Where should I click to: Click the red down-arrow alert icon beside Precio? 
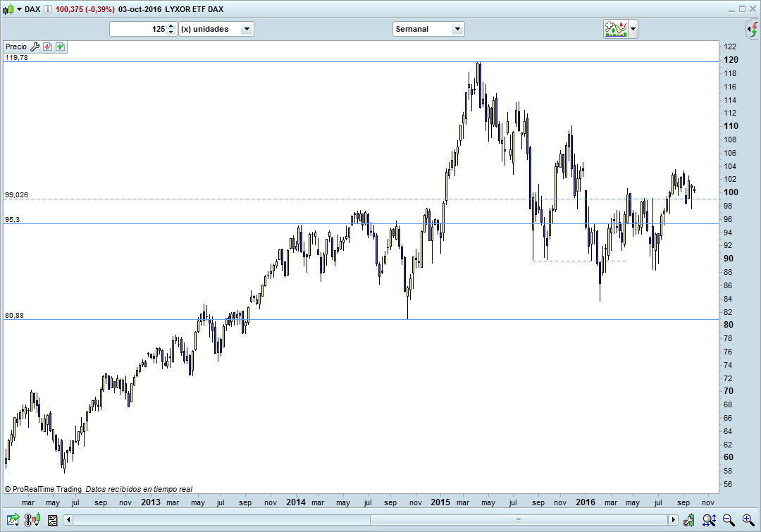click(47, 47)
